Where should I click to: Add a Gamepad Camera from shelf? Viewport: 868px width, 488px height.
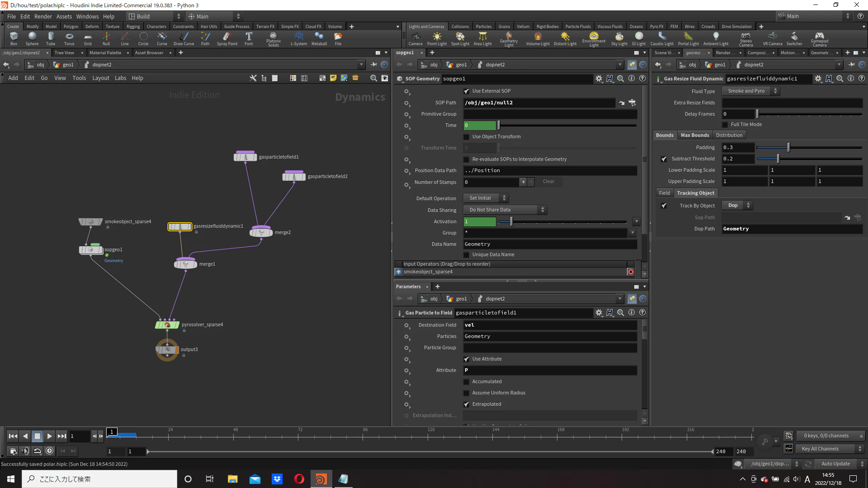[819, 39]
